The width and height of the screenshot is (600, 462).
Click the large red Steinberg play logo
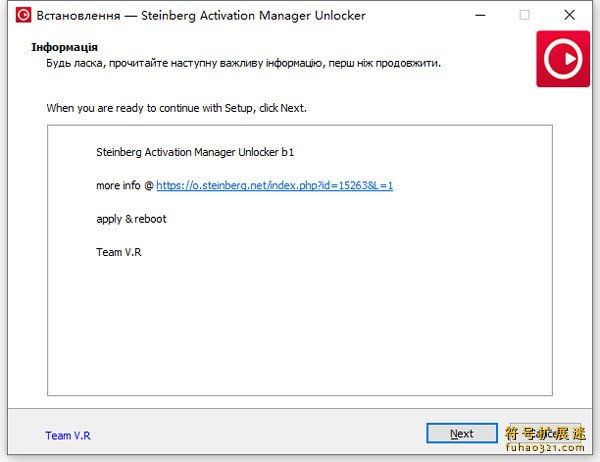point(563,59)
